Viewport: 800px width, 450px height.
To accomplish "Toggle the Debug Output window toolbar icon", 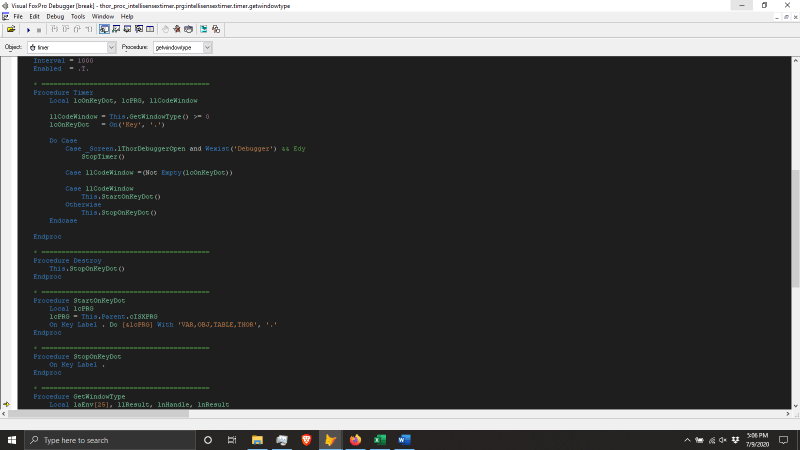I will tap(150, 30).
